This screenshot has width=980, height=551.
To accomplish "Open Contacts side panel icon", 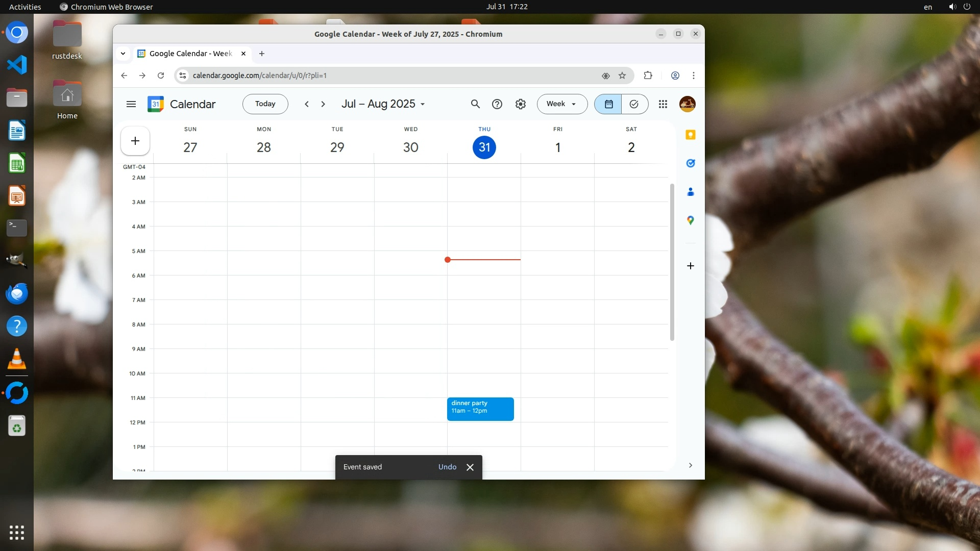I will click(690, 192).
